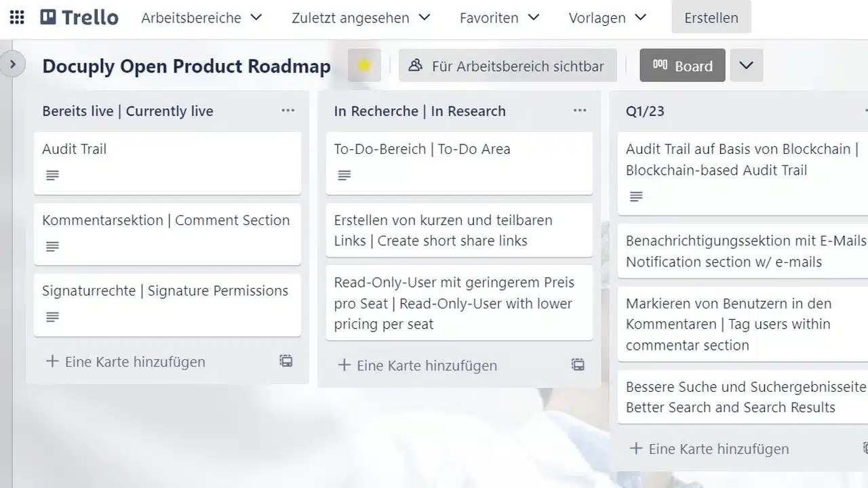Image resolution: width=868 pixels, height=488 pixels.
Task: Click the Erstellen button
Action: [x=711, y=18]
